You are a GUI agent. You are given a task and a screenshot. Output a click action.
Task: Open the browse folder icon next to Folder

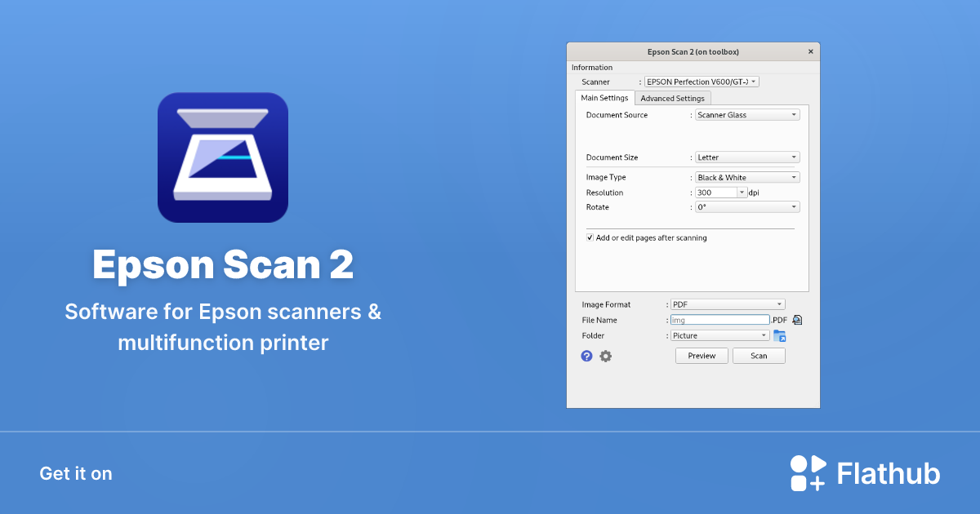pos(780,335)
